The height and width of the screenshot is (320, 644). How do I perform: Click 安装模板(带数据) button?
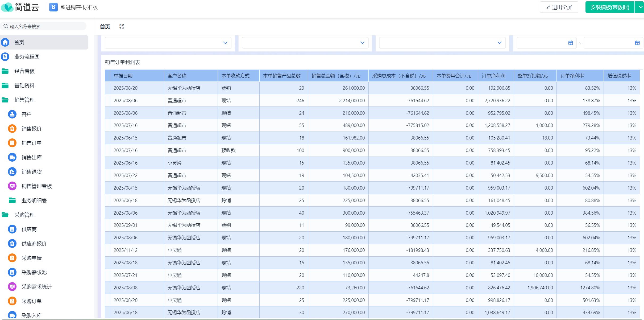click(x=610, y=7)
